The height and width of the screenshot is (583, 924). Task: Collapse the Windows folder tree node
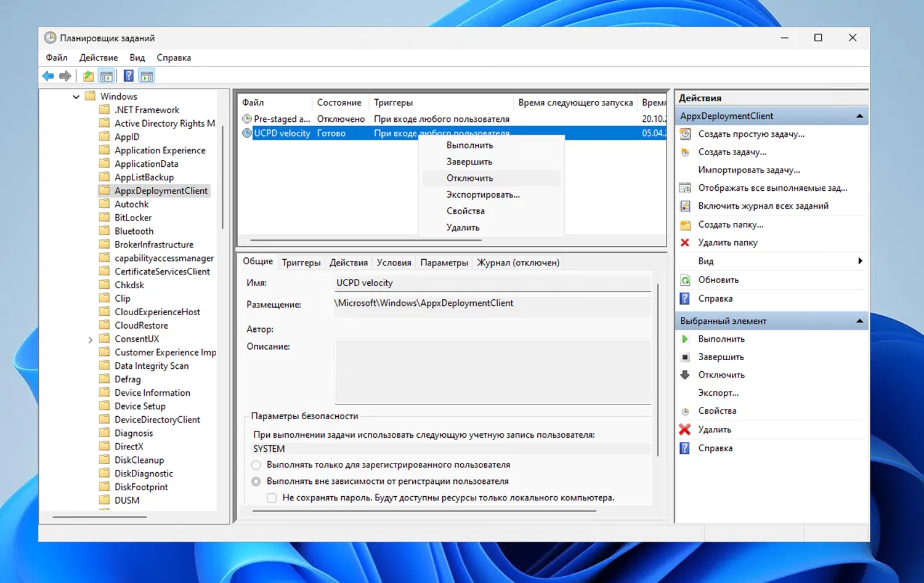pyautogui.click(x=76, y=97)
